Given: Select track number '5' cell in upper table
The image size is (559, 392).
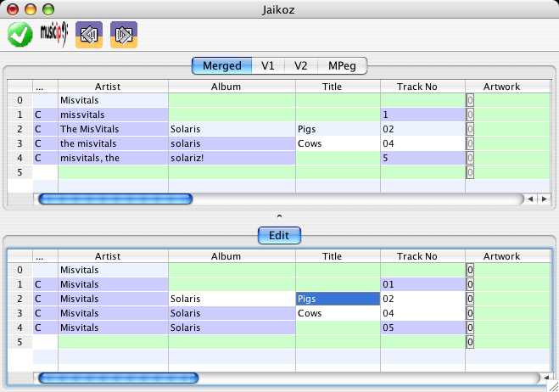Looking at the screenshot, I should [422, 158].
